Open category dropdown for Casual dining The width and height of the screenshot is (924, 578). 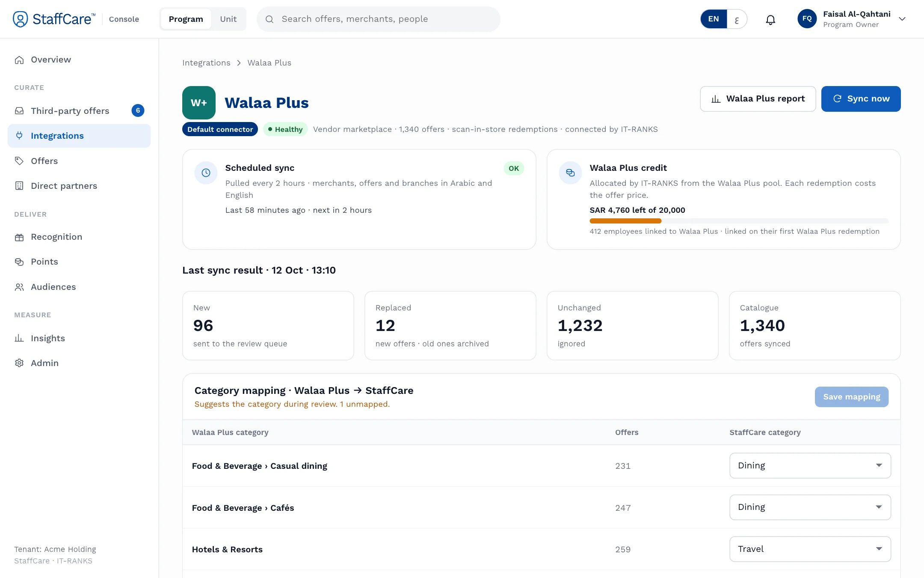(810, 465)
